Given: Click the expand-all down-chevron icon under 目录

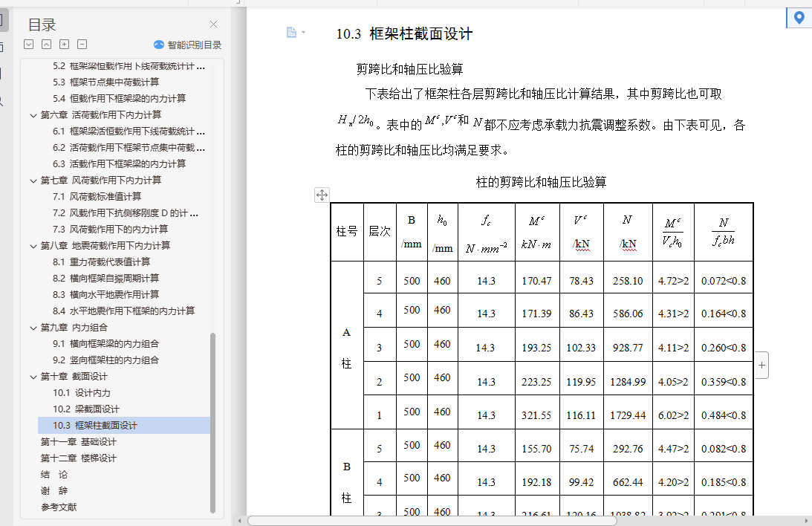Looking at the screenshot, I should (29, 45).
